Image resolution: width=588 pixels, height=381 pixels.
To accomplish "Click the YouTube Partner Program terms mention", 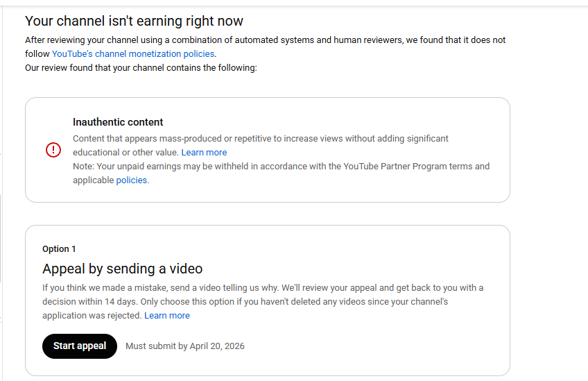I will coord(403,166).
